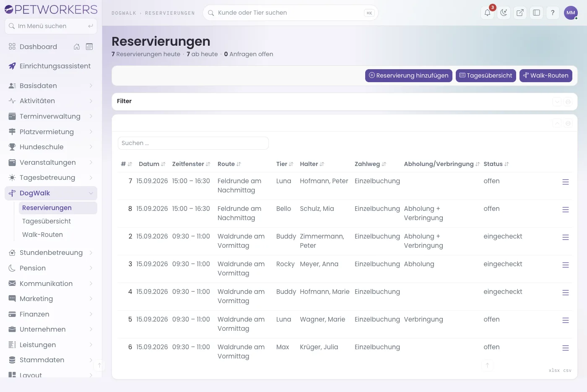Expand the Filter panel chevron
This screenshot has height=392, width=587.
click(x=557, y=101)
